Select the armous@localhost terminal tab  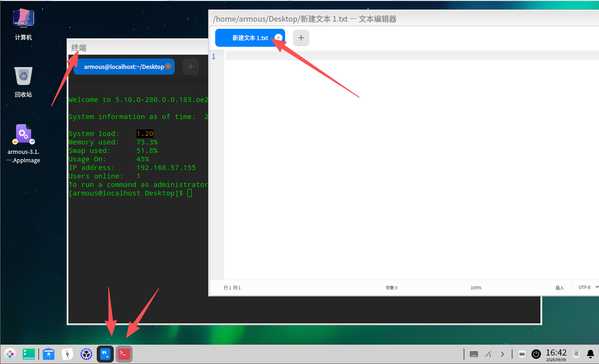pyautogui.click(x=124, y=67)
